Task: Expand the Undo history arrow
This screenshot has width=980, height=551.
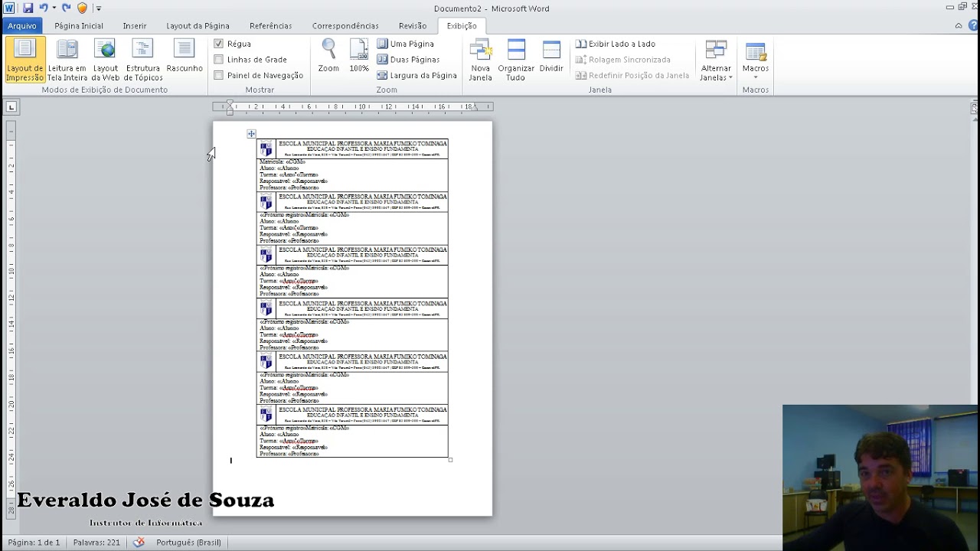Action: pos(54,8)
